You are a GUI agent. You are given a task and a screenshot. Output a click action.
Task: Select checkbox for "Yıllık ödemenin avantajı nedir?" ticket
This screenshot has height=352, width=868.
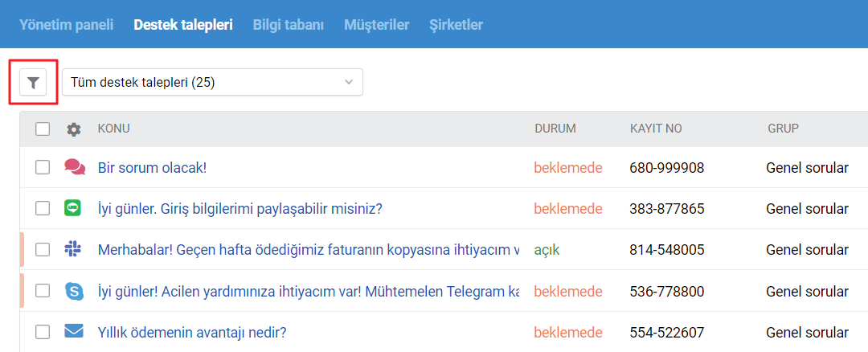[43, 332]
